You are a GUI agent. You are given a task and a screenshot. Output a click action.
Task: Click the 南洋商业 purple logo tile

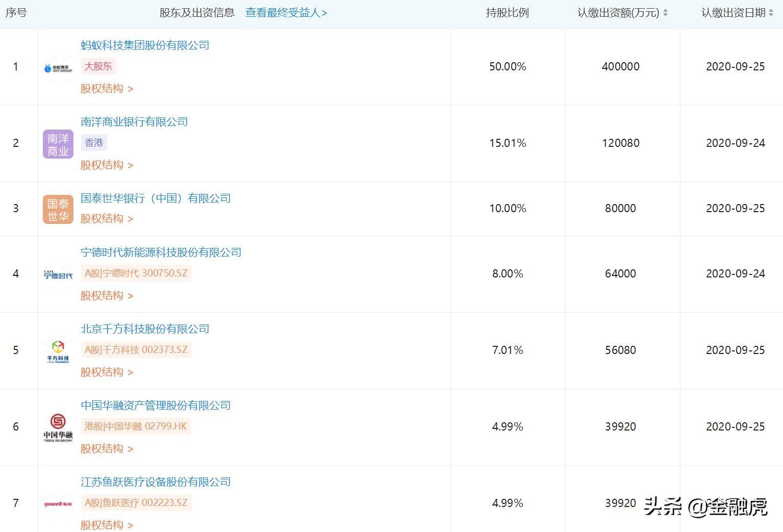(58, 144)
